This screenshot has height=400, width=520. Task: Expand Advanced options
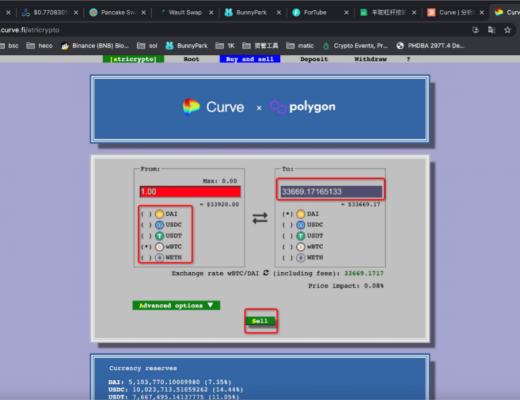coord(176,305)
